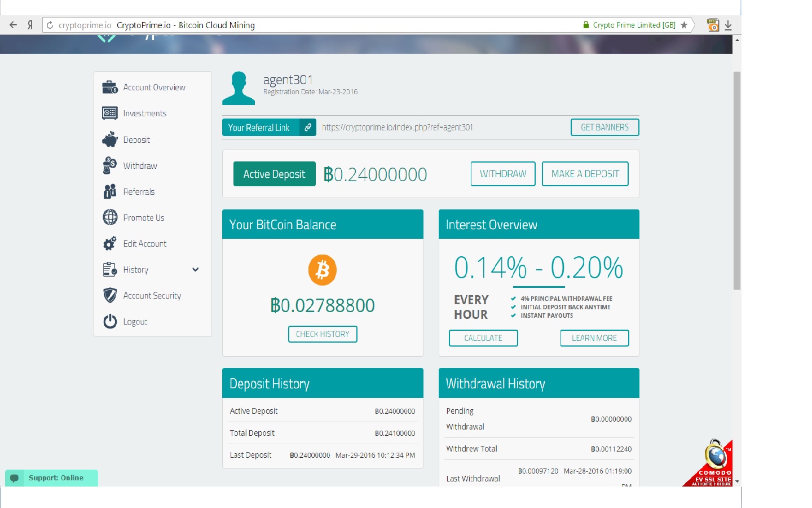This screenshot has width=812, height=508.
Task: Click the WITHDRAW button
Action: [503, 174]
